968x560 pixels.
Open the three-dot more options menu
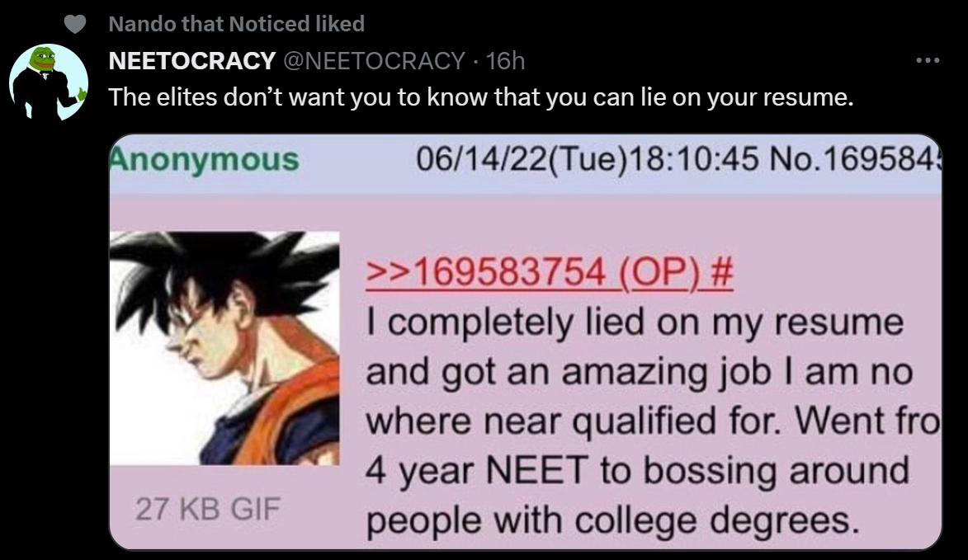pos(928,60)
